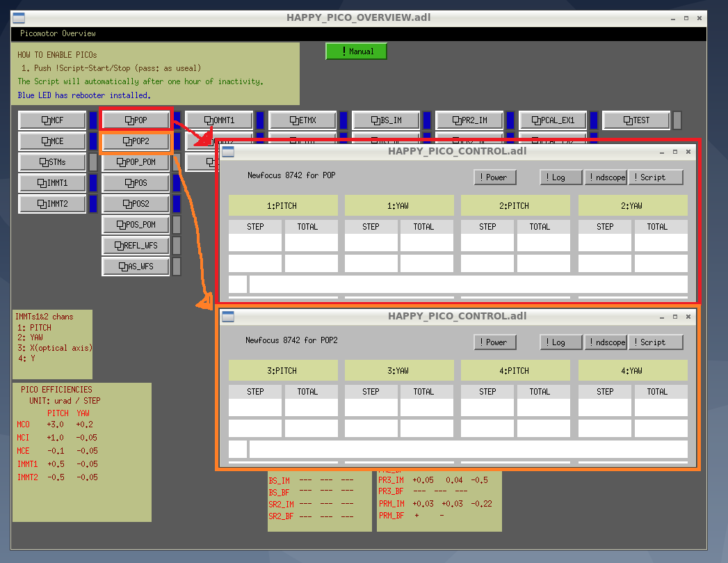This screenshot has height=563, width=728.
Task: Open the MCE picomotor display
Action: pyautogui.click(x=52, y=141)
